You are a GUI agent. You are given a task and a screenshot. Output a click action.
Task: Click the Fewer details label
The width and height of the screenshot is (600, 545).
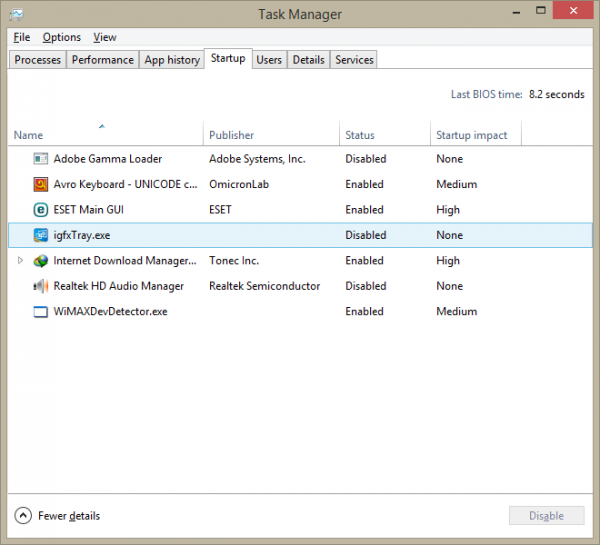pos(69,516)
